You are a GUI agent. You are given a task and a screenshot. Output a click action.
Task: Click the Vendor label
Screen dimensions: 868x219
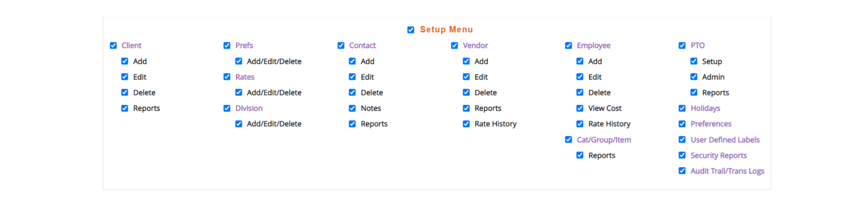click(x=475, y=45)
